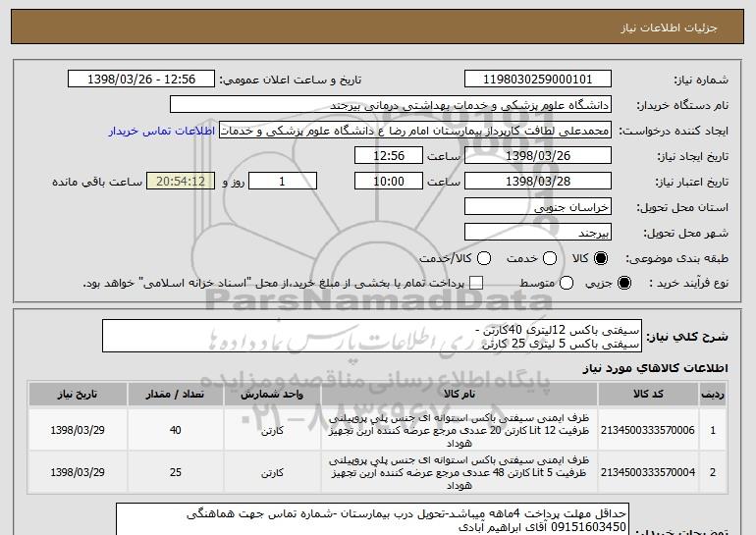This screenshot has width=756, height=535.
Task: Click the ساعت باقی مانده label
Action: pos(97,182)
